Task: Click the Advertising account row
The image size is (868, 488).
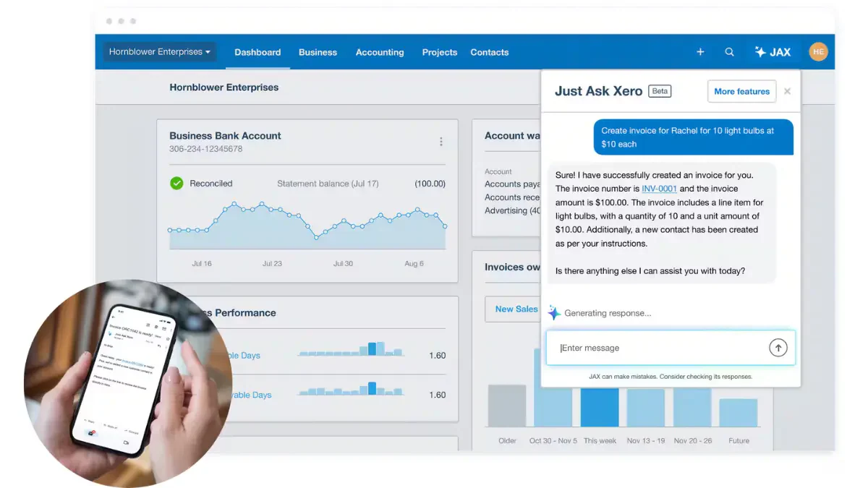Action: click(512, 211)
